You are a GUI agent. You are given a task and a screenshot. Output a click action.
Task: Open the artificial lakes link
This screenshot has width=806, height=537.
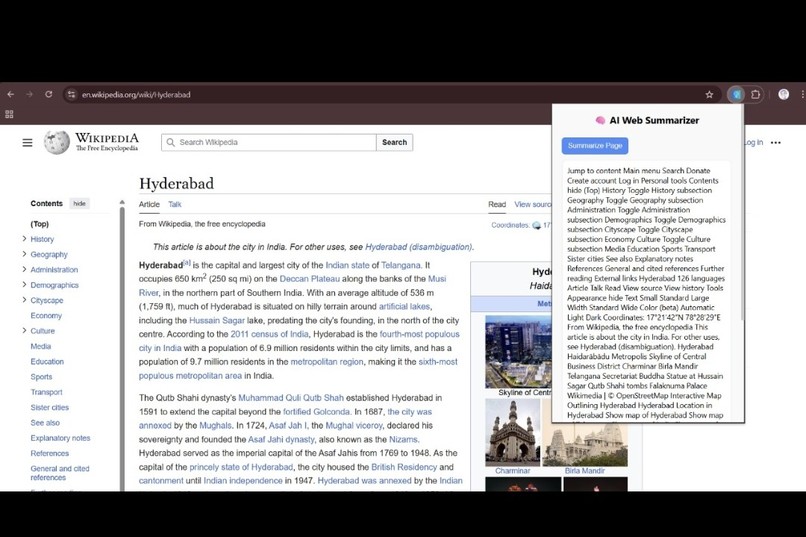click(404, 306)
